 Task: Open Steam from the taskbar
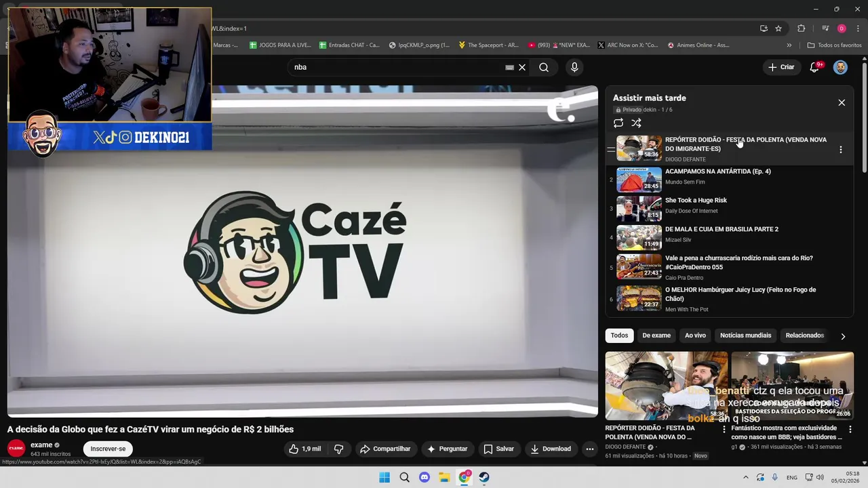point(484,477)
